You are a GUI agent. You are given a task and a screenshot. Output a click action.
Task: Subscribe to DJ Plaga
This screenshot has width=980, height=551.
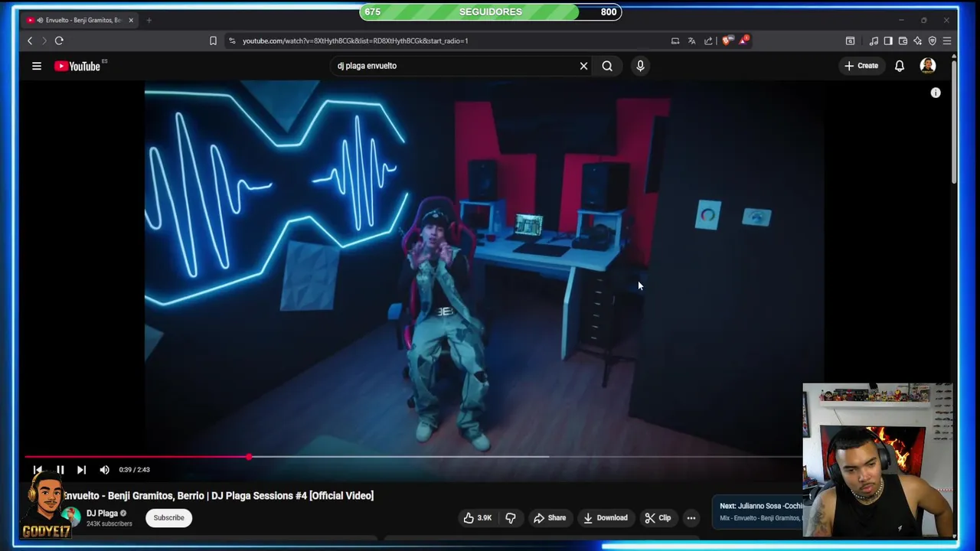(168, 518)
